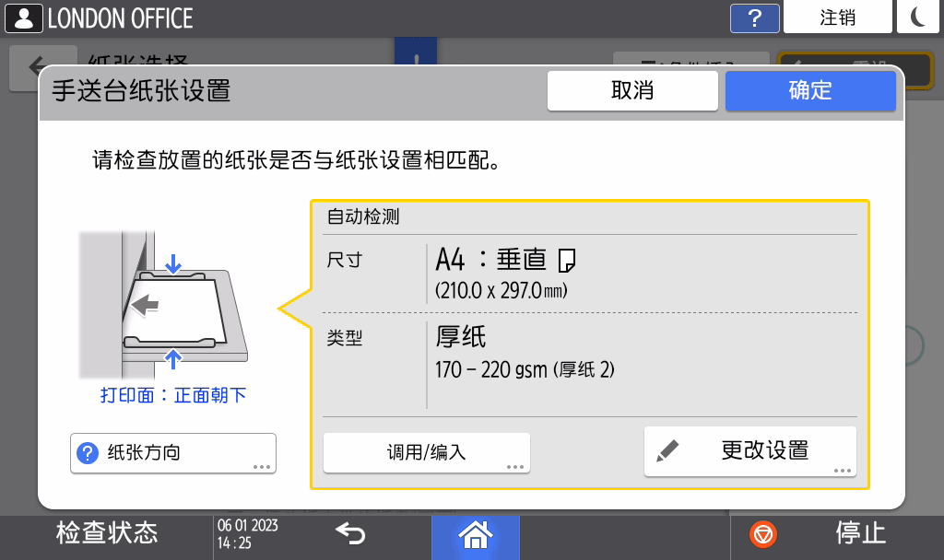Click the paper orientation help badge
Image resolution: width=944 pixels, height=560 pixels.
tap(86, 451)
